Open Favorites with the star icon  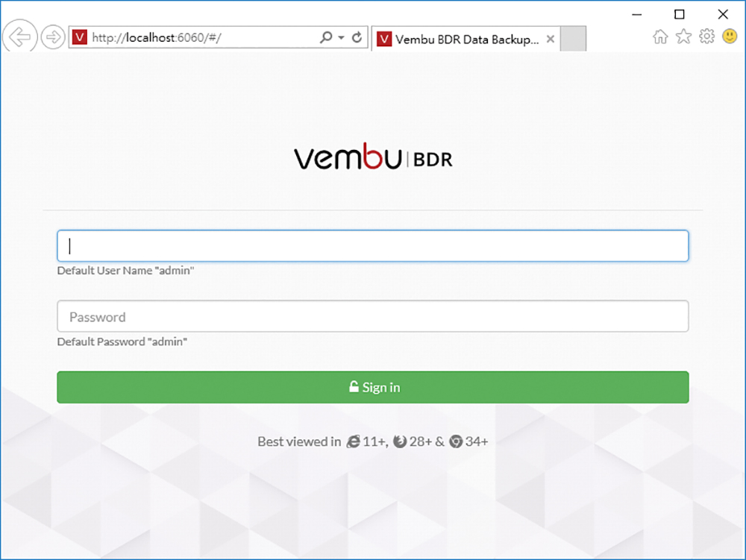(x=683, y=36)
